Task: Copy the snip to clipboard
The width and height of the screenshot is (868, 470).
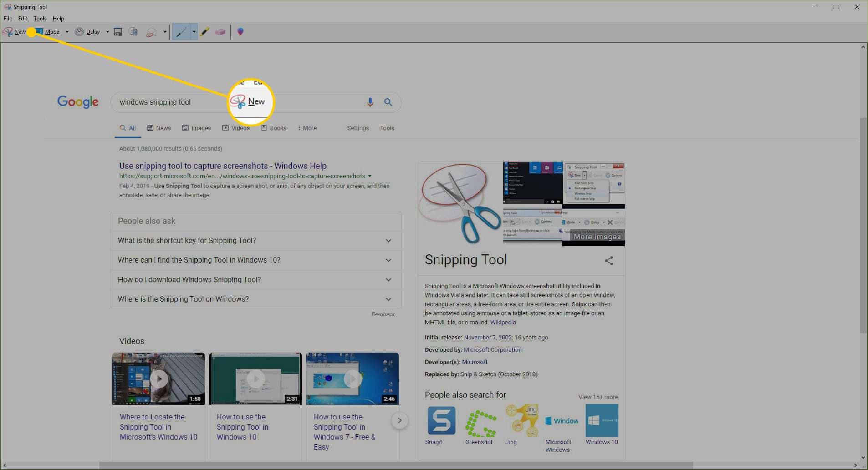Action: [134, 32]
